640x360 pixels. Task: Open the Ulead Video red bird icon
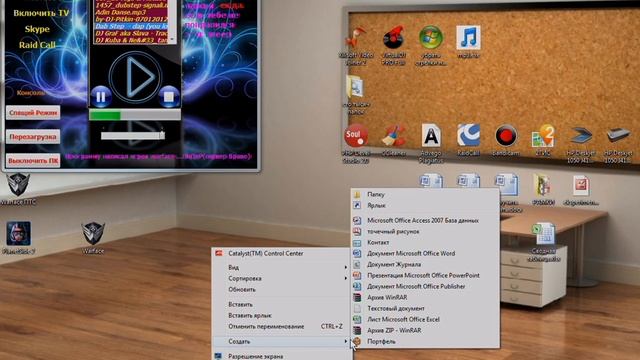[x=356, y=38]
